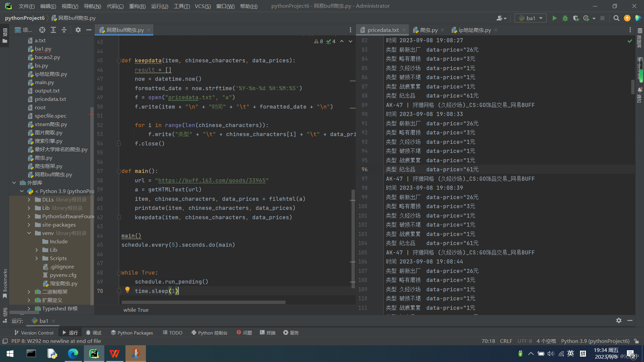Open the buff.163.com URL link
This screenshot has width=644, height=362.
coord(212,180)
